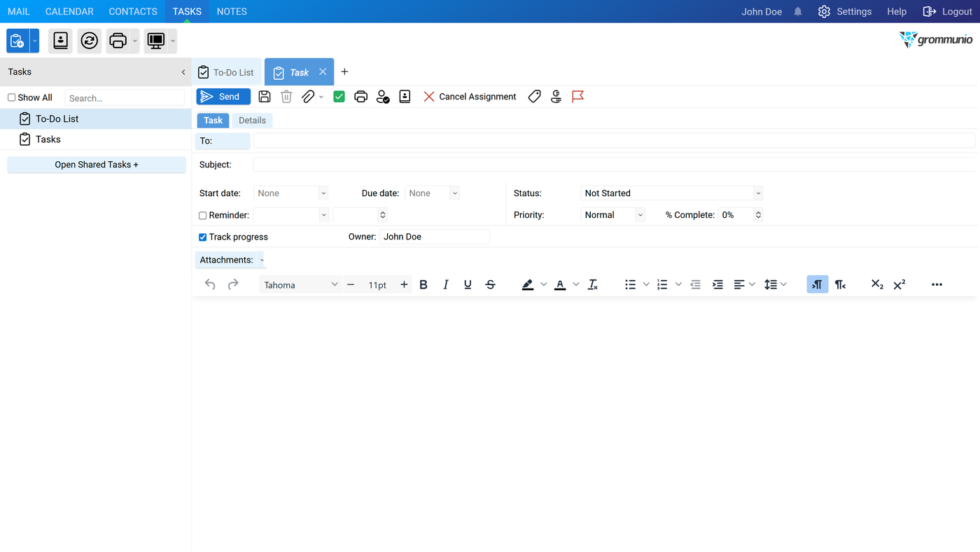This screenshot has width=980, height=552.
Task: Undo the last edit
Action: click(x=210, y=284)
